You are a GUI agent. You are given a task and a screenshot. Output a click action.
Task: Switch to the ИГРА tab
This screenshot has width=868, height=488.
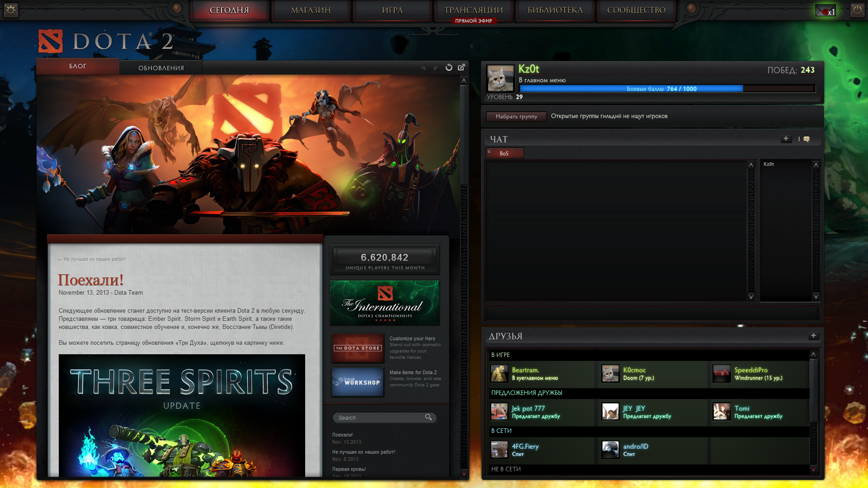pos(392,10)
